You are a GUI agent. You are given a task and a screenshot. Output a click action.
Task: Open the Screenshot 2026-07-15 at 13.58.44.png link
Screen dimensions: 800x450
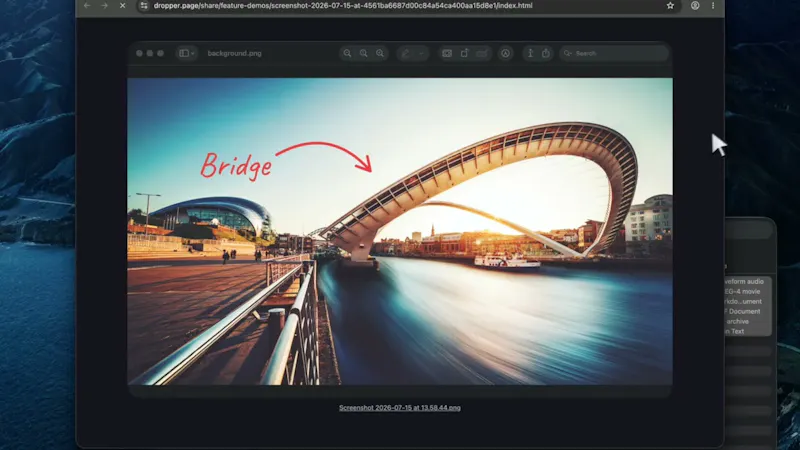[399, 408]
